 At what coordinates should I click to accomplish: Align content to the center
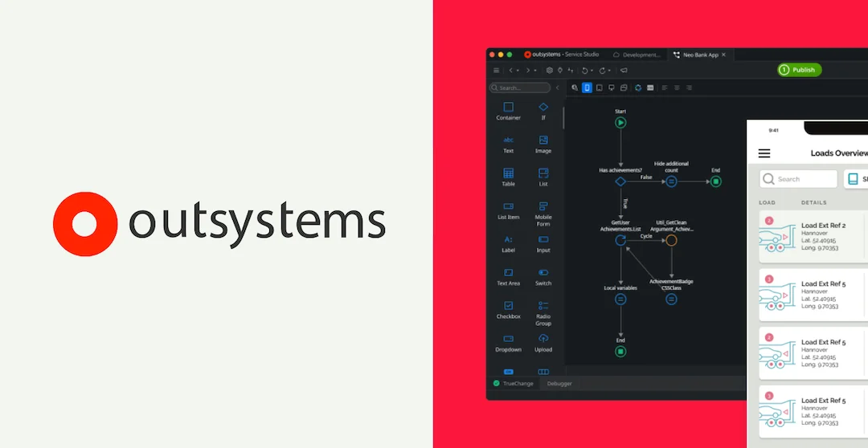(x=677, y=88)
